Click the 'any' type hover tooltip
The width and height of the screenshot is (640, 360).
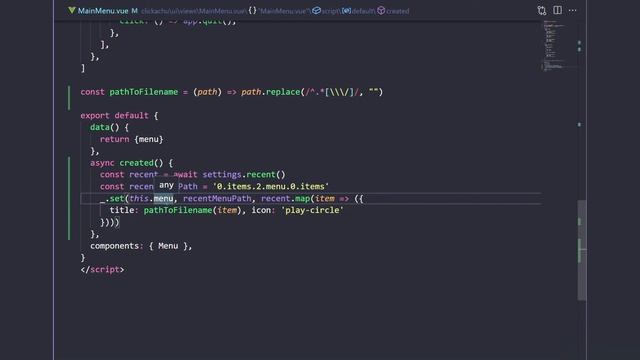(166, 185)
